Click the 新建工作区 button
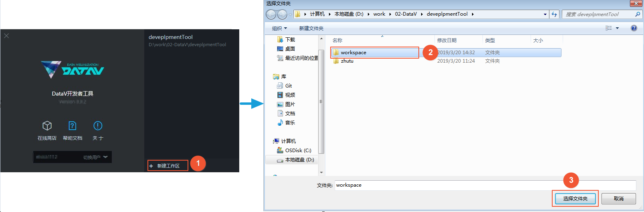This screenshot has height=212, width=644. 168,166
